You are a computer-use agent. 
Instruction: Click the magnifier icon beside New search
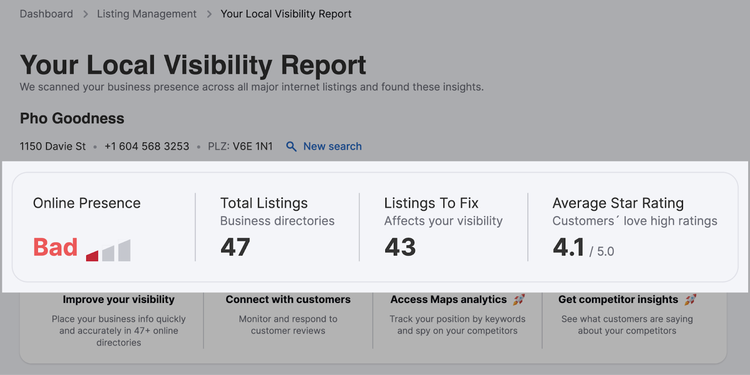coord(291,146)
